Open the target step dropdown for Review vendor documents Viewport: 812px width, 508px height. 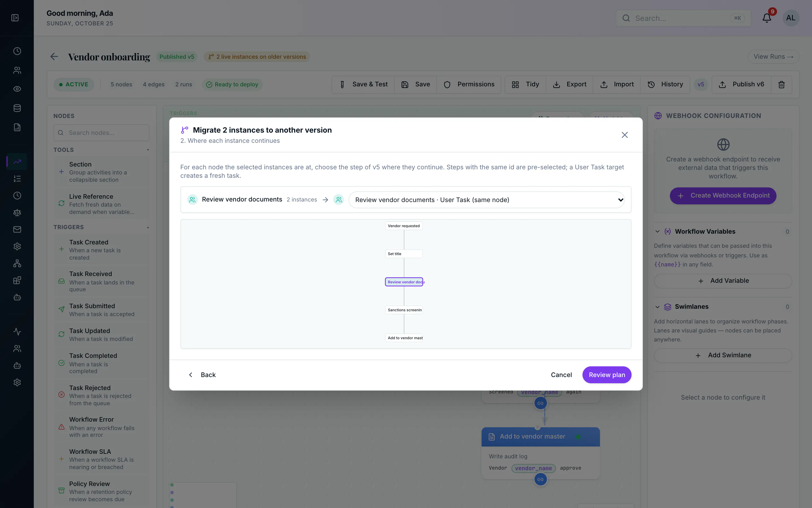coord(486,200)
